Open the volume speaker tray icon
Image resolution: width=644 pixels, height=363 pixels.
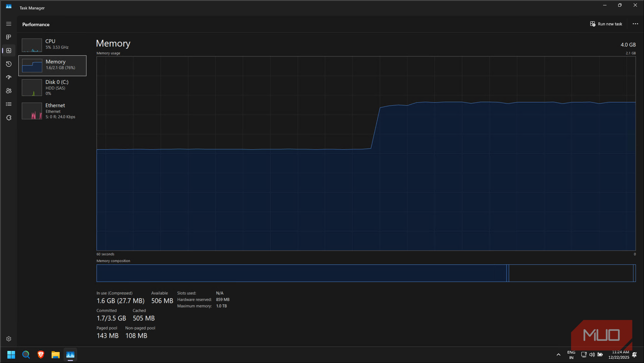[x=592, y=355]
